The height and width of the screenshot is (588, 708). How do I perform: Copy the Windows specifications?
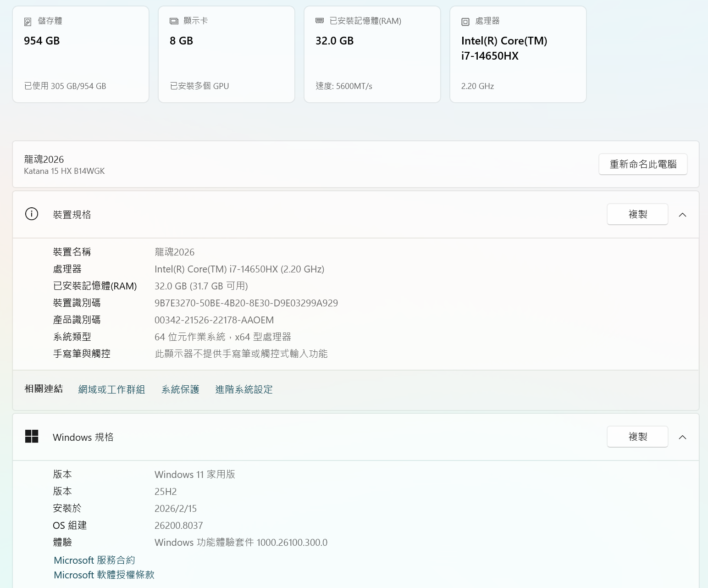(x=637, y=437)
